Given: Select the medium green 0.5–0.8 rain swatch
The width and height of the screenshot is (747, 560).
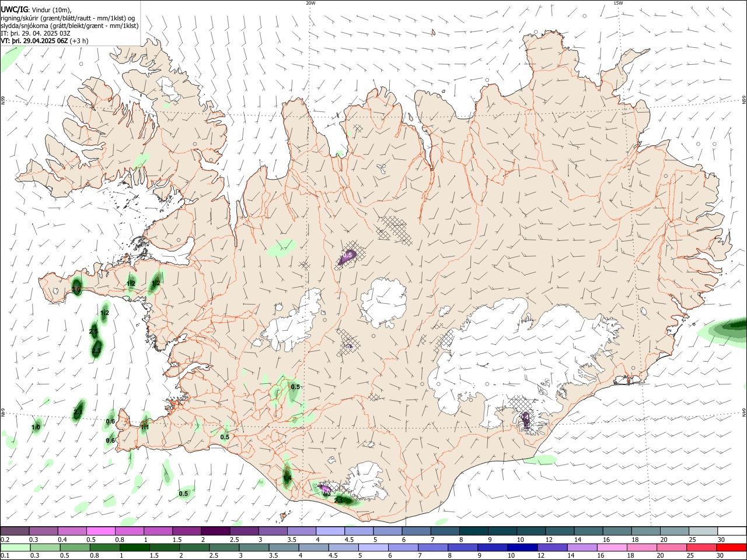Looking at the screenshot, I should pos(75,547).
